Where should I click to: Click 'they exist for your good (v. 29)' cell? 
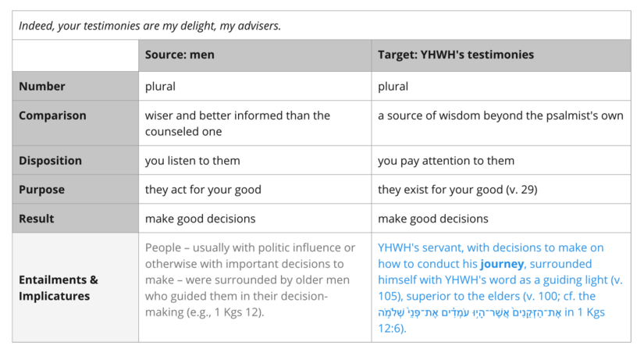457,190
